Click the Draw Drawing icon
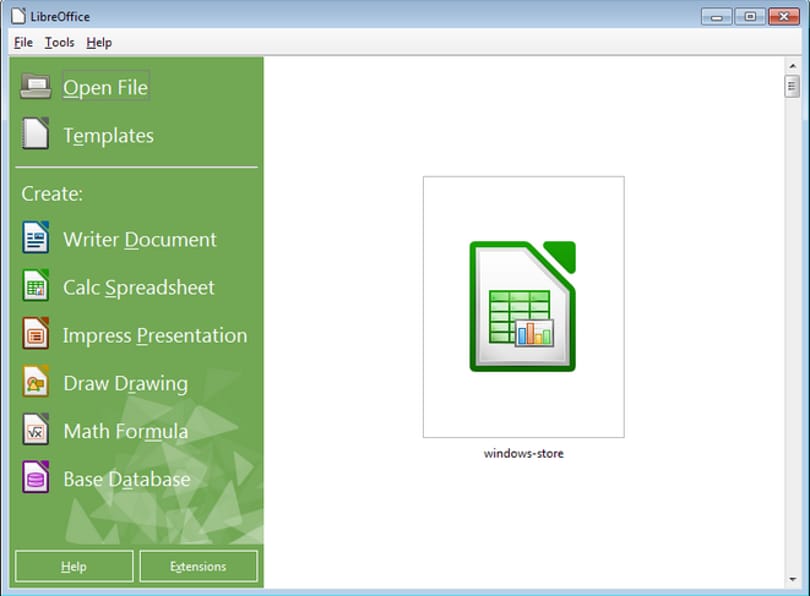The height and width of the screenshot is (596, 810). coord(36,381)
